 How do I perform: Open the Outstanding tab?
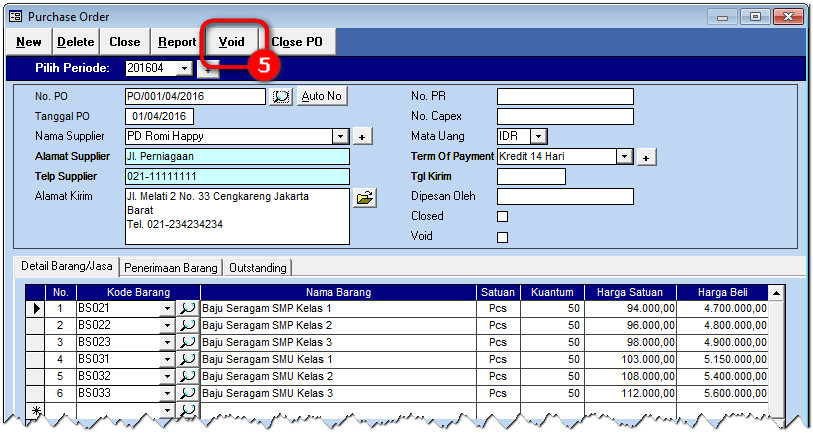pyautogui.click(x=258, y=268)
